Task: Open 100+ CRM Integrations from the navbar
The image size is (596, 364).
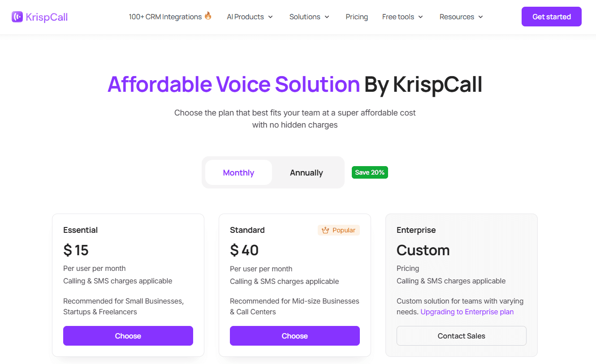Action: pyautogui.click(x=165, y=17)
